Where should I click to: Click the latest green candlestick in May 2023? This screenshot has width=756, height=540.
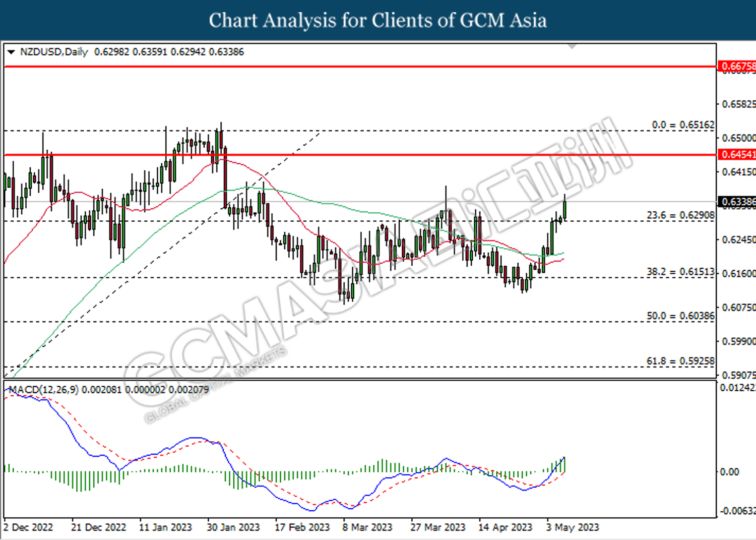click(565, 209)
